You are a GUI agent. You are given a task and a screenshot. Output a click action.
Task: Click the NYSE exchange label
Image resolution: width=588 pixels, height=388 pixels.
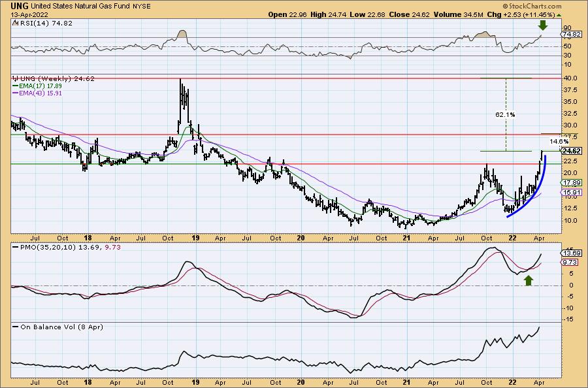click(x=141, y=6)
